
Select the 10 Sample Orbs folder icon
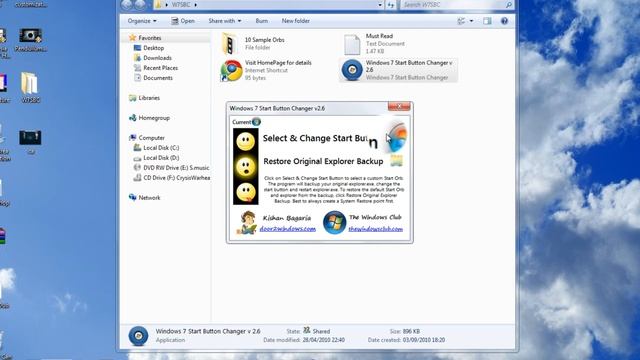[229, 44]
